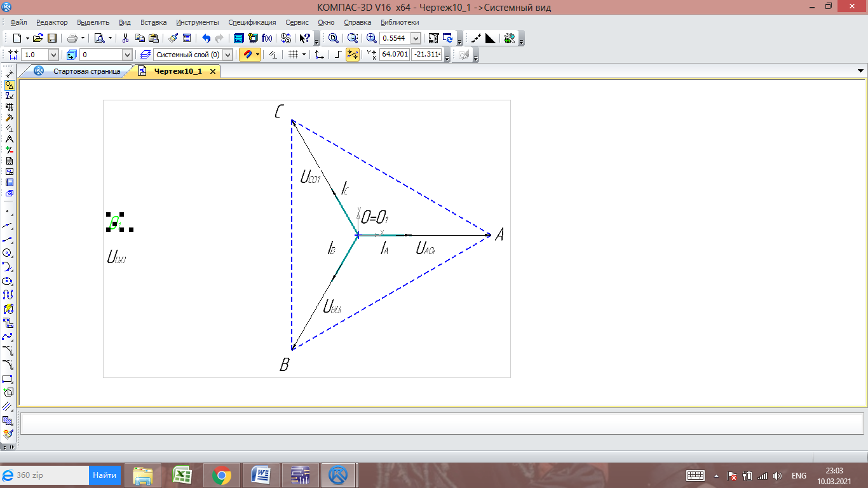Switch to the Стартовая страница tab
The height and width of the screenshot is (488, 868).
click(86, 71)
